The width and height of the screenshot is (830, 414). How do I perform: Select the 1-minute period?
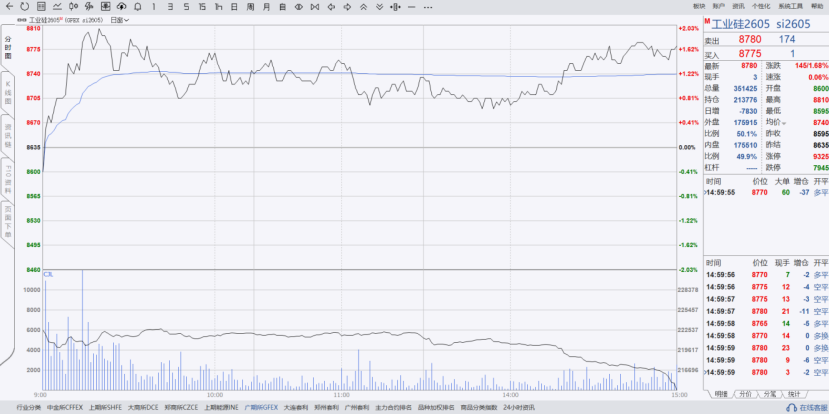point(154,7)
